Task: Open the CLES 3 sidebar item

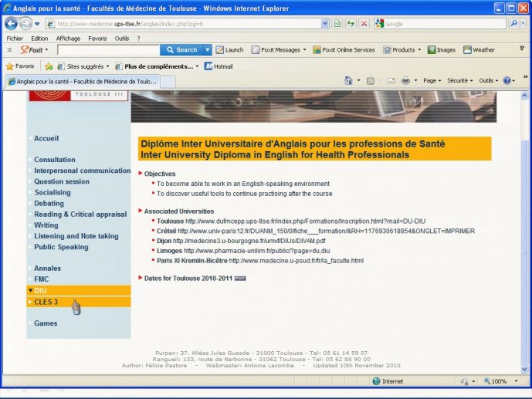Action: click(79, 302)
